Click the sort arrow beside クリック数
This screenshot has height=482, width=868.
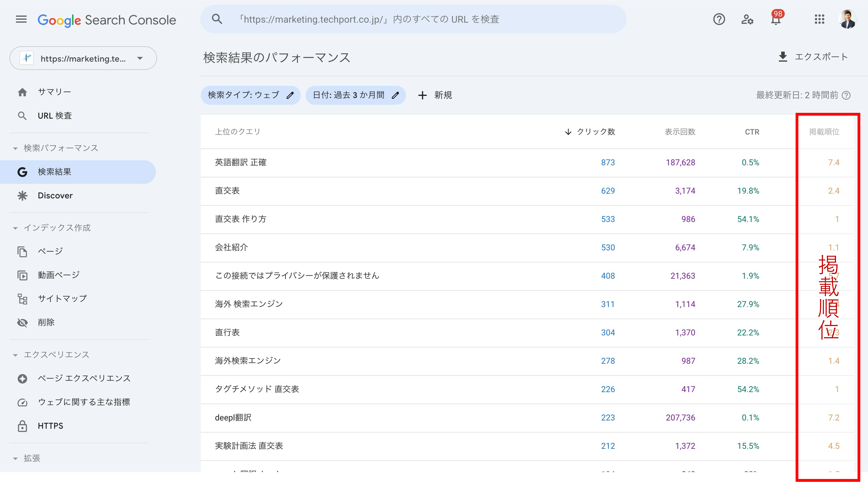point(568,132)
